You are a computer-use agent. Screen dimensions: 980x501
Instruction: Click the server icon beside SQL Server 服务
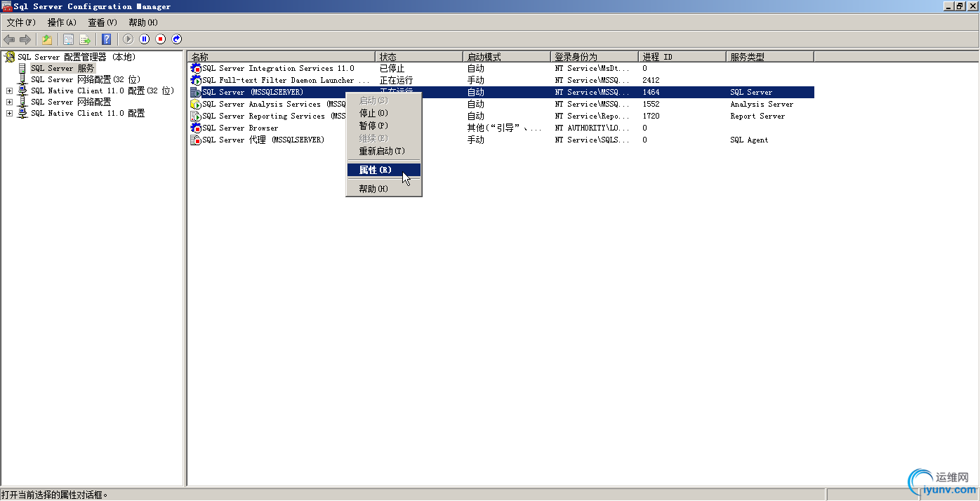(x=22, y=68)
